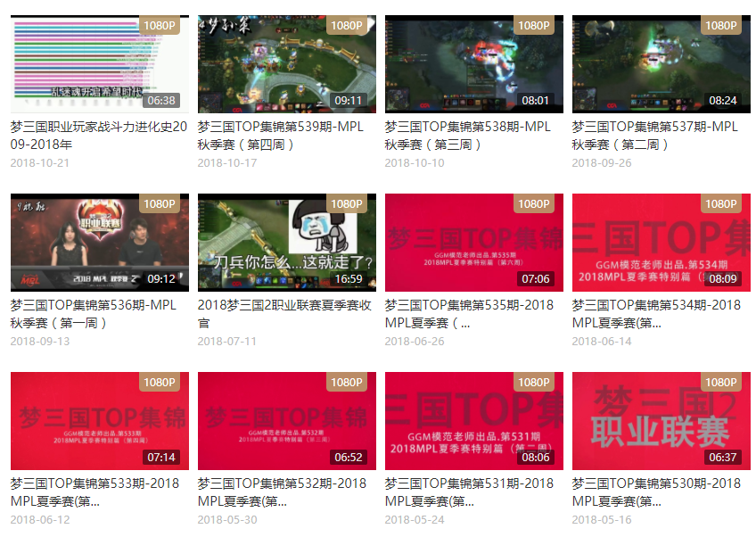Click the 1080P badge on the 夏季赛收官 video
The image size is (756, 537).
347,204
